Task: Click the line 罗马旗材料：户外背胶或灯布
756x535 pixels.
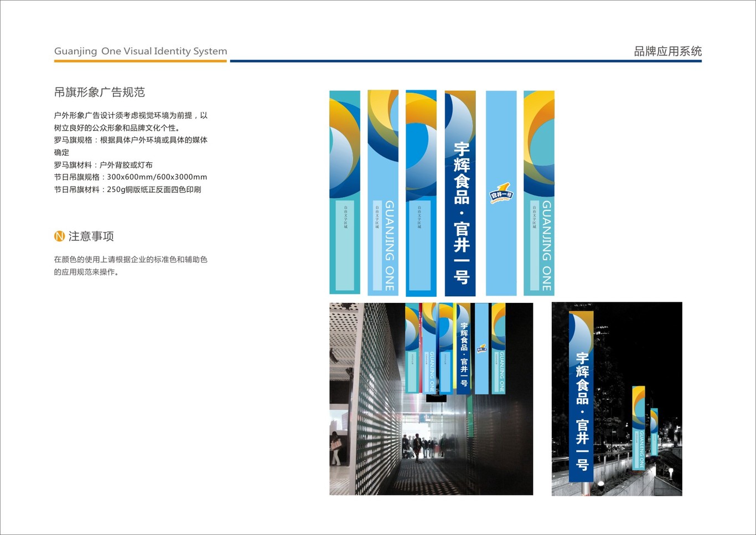Action: (x=103, y=165)
